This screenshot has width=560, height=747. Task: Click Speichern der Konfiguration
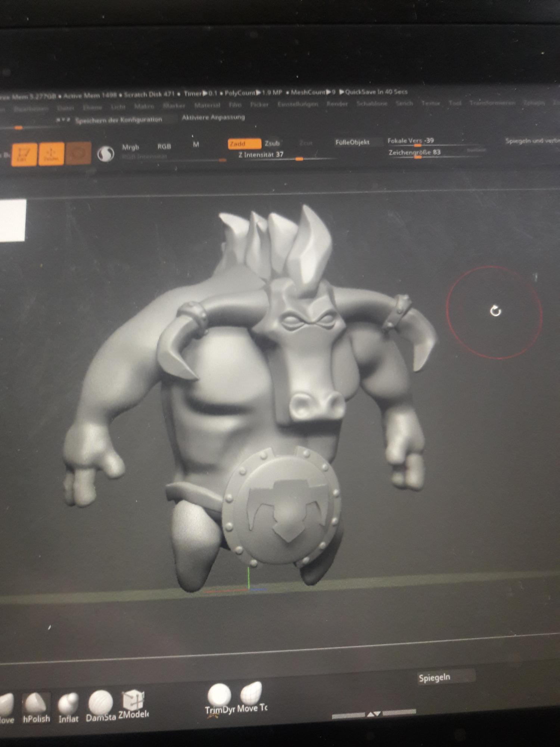[x=118, y=120]
